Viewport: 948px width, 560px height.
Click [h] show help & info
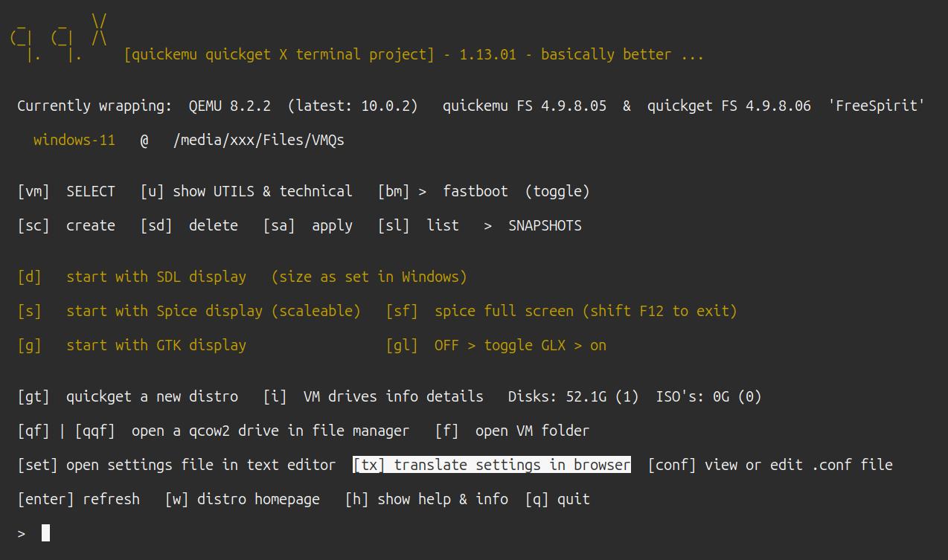tap(426, 500)
